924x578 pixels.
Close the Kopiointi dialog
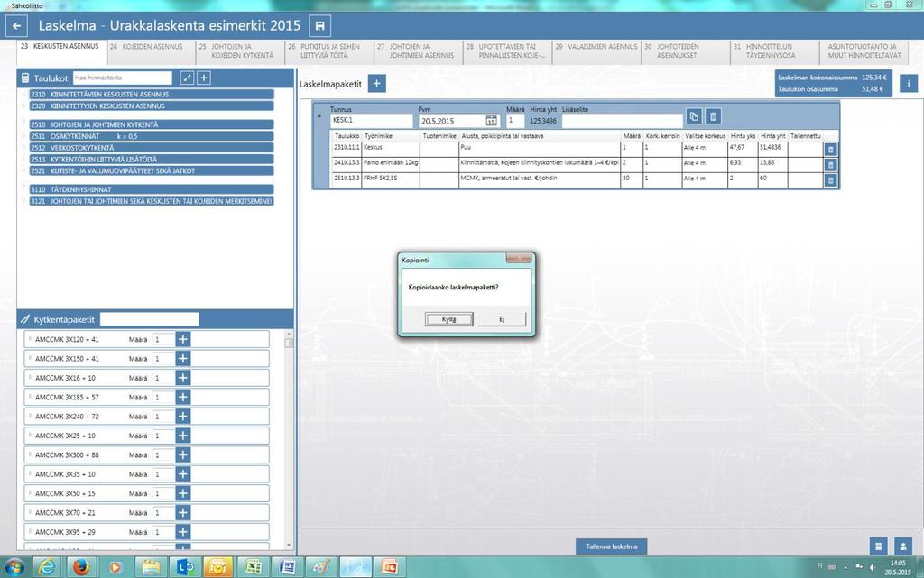(519, 259)
